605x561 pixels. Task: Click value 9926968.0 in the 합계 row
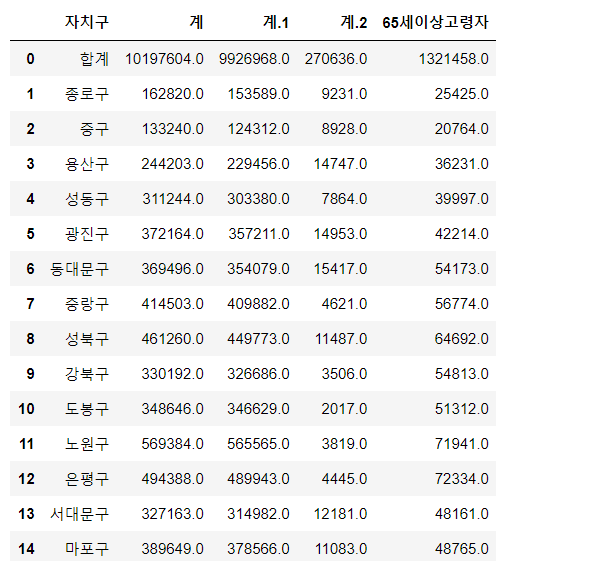(x=254, y=59)
